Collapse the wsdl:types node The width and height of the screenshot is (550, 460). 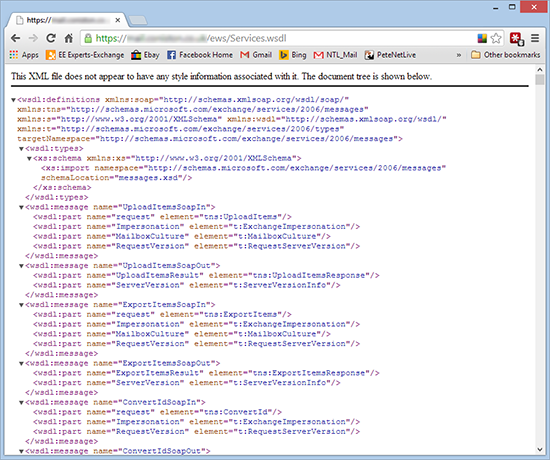21,149
